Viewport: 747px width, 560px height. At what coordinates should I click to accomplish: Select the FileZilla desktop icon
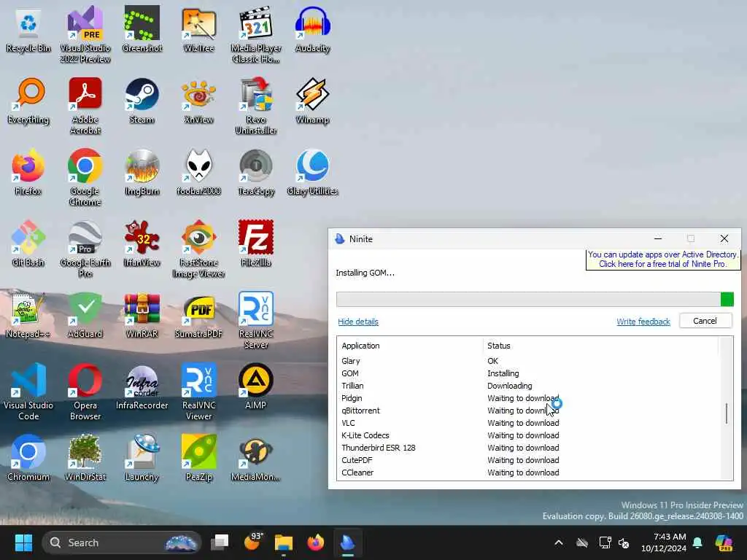pyautogui.click(x=256, y=244)
